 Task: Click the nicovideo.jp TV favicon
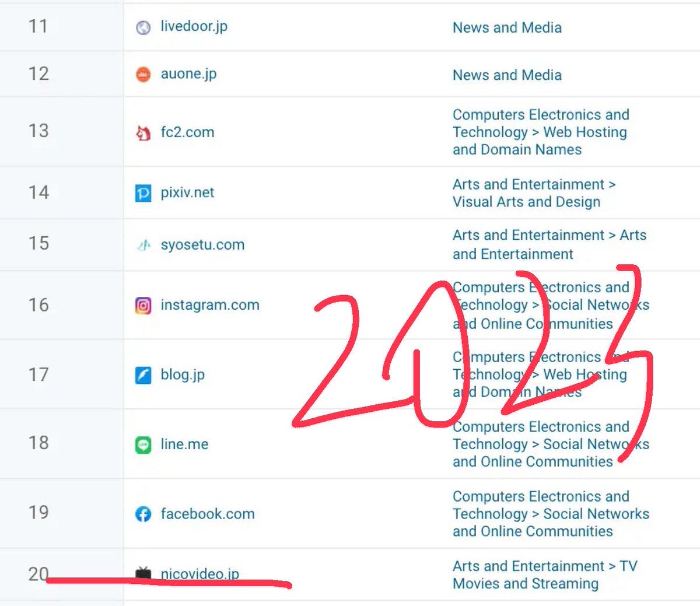143,573
